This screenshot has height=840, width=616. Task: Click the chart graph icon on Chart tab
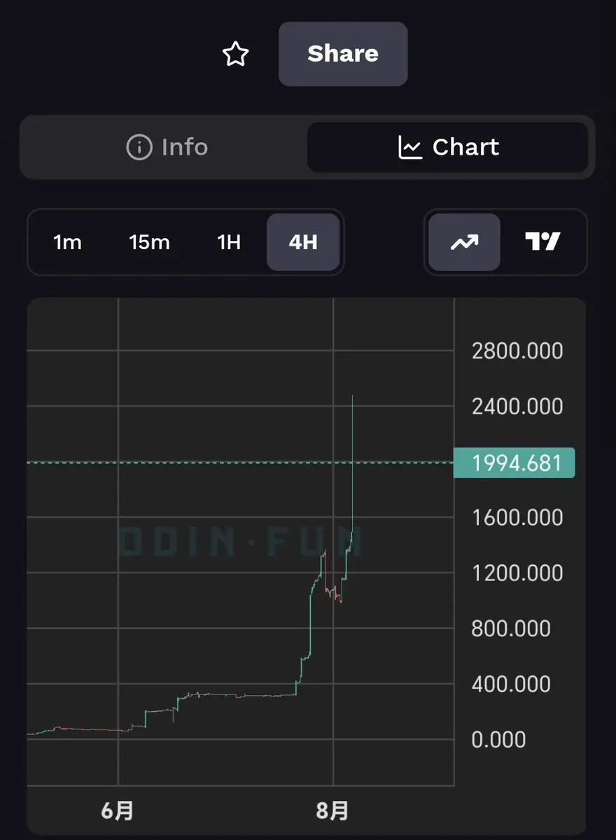pyautogui.click(x=410, y=147)
